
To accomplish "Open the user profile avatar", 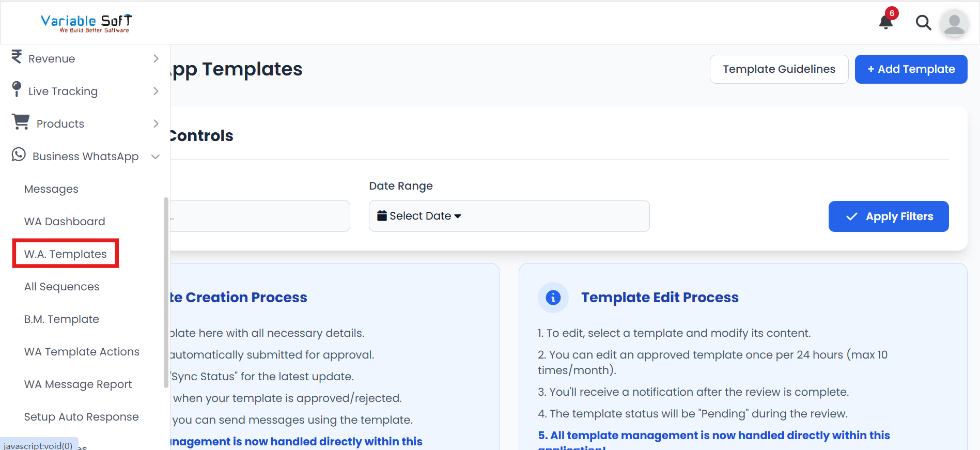I will [x=954, y=23].
